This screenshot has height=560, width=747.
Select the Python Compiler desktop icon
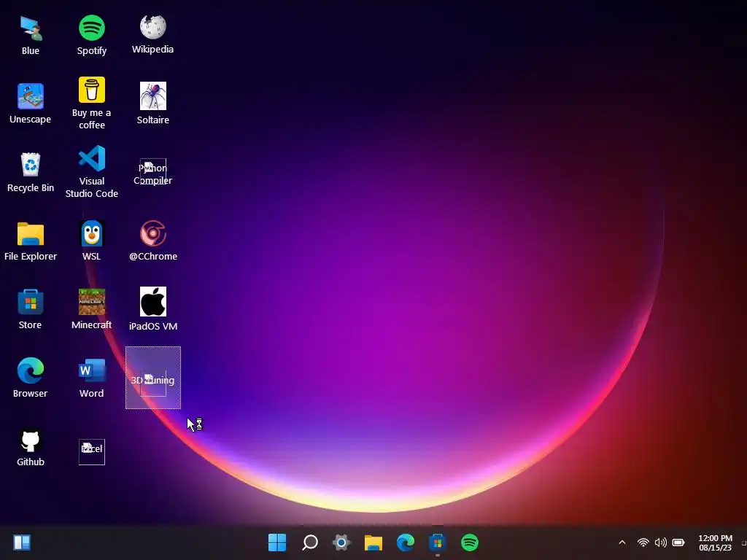[x=153, y=172]
